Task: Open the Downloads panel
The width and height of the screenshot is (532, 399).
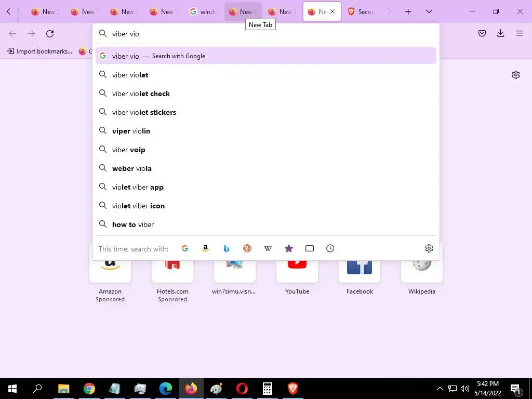Action: (x=500, y=33)
